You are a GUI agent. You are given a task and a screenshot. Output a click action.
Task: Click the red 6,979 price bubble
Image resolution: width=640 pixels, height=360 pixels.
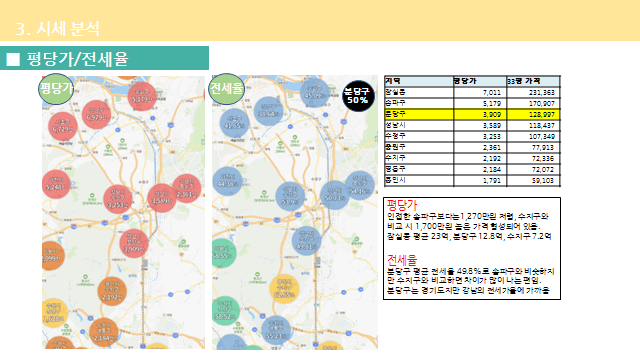96,115
